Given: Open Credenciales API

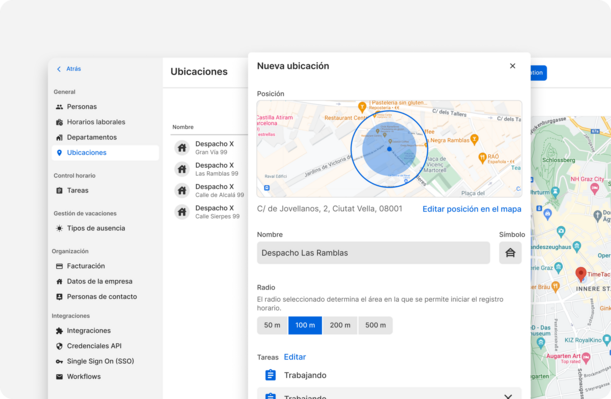Looking at the screenshot, I should [x=94, y=346].
